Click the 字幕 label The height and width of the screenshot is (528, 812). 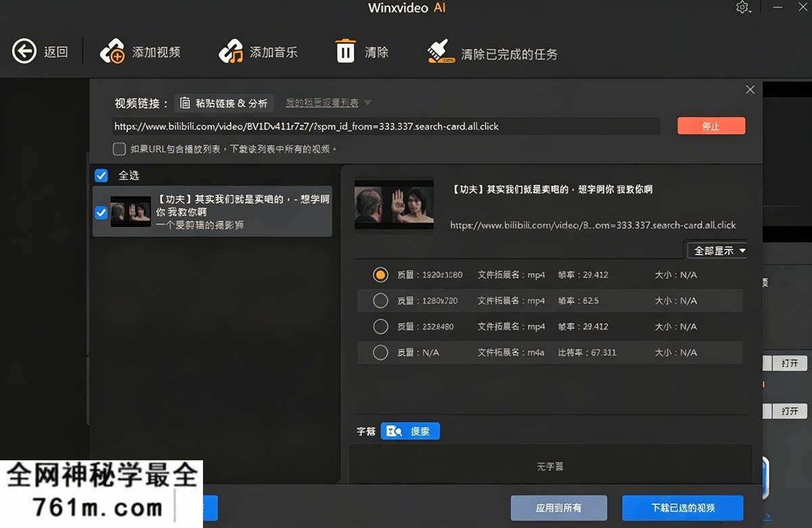[x=366, y=431]
